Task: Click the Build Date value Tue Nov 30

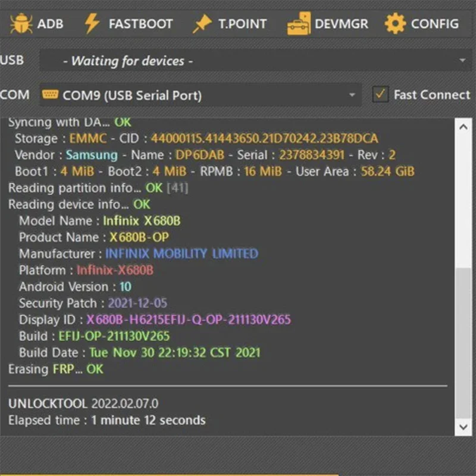Action: coord(122,353)
